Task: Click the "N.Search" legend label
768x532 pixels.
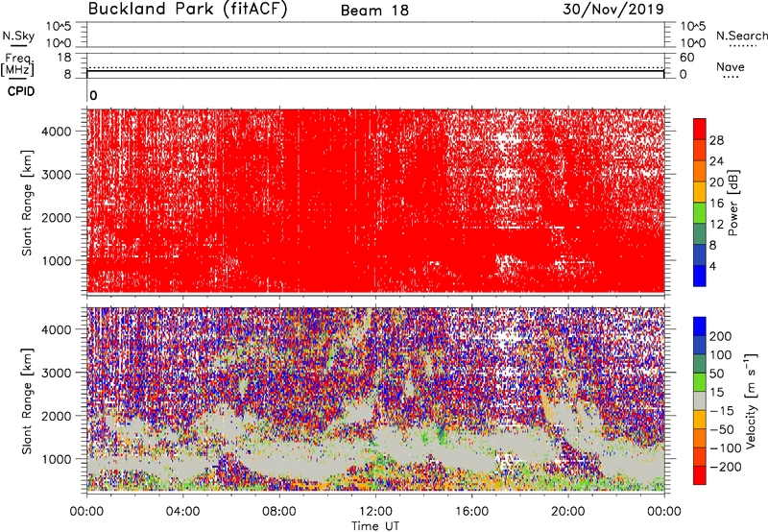Action: click(741, 36)
